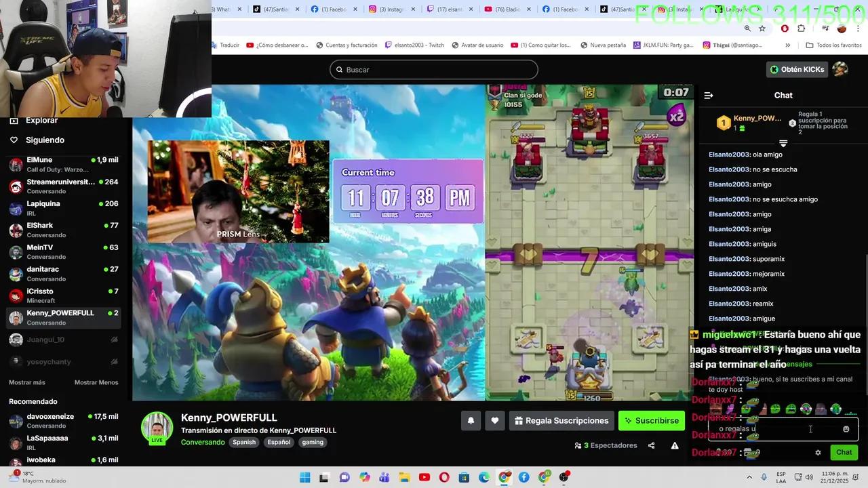Click the profile avatar in the top bar
The width and height of the screenshot is (868, 488).
[x=840, y=69]
